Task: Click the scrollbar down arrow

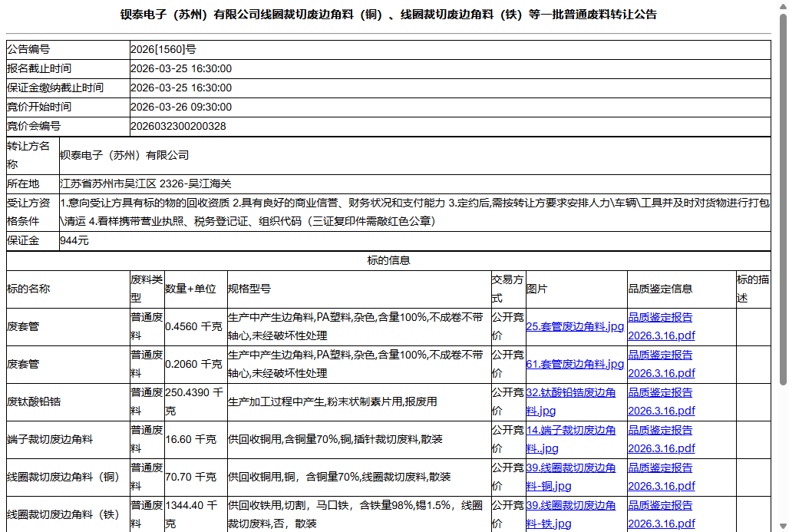Action: (782, 525)
